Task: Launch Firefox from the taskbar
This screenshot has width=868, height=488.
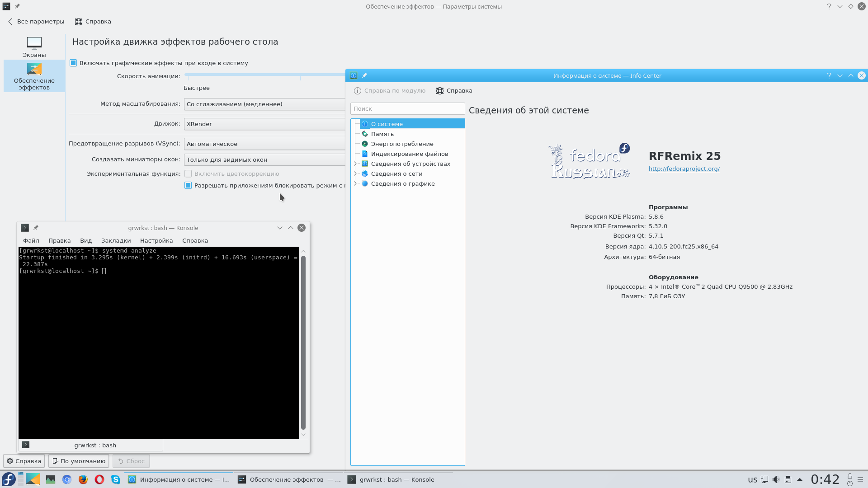Action: (83, 479)
